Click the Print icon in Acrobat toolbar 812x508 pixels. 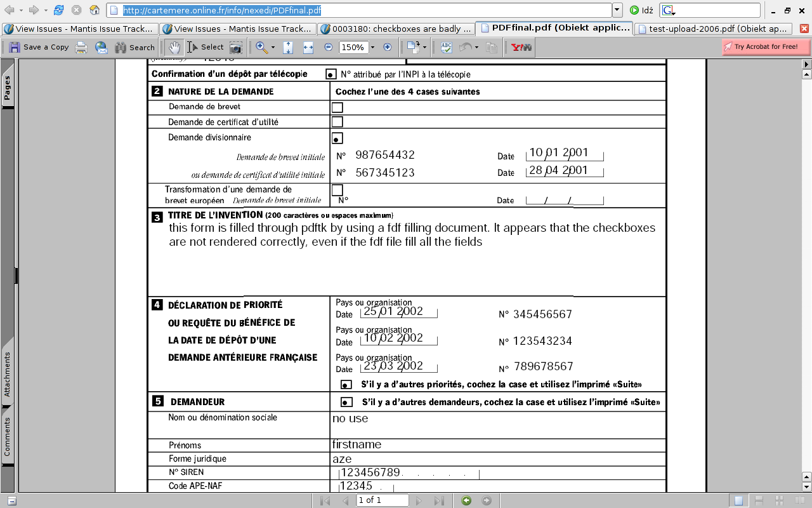point(81,47)
